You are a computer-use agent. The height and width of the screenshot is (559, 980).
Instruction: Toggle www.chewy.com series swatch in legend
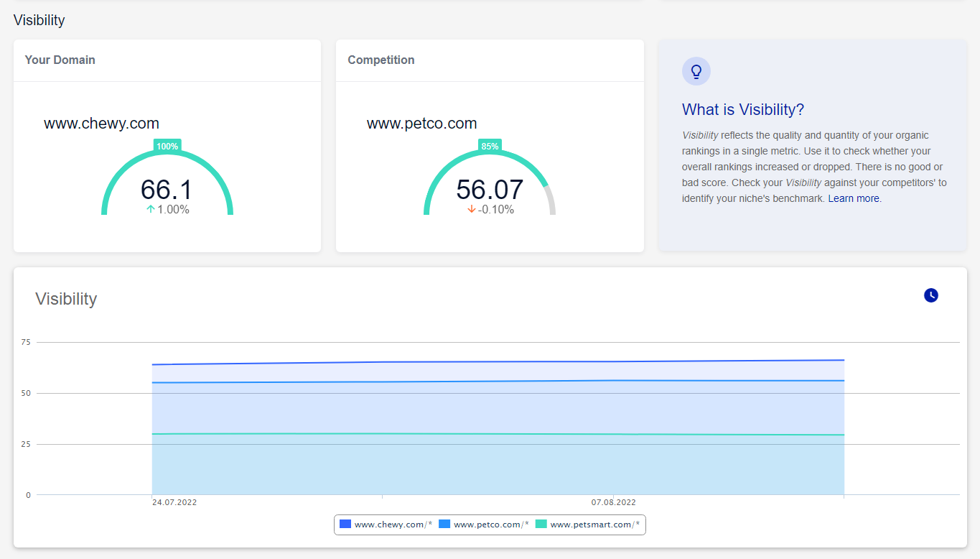click(x=345, y=525)
